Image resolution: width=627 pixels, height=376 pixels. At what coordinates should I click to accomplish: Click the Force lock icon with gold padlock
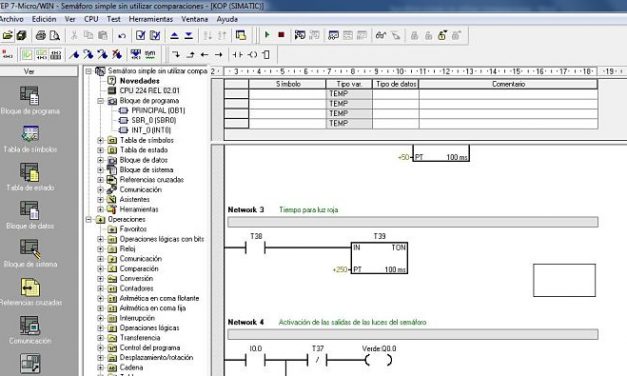[x=442, y=36]
